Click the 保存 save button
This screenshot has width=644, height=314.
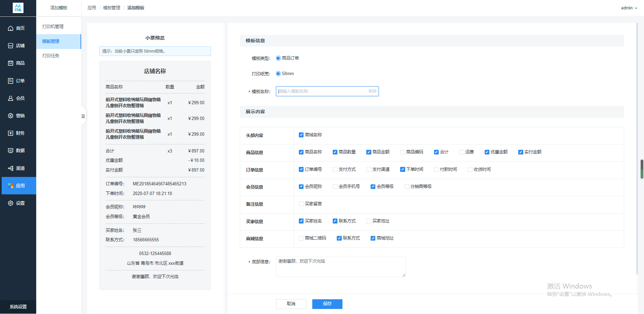tap(327, 304)
